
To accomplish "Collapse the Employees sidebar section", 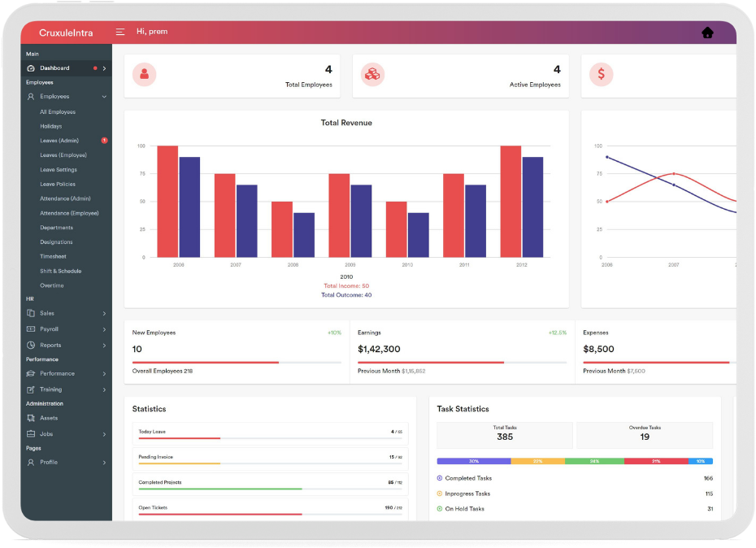I will pos(104,97).
